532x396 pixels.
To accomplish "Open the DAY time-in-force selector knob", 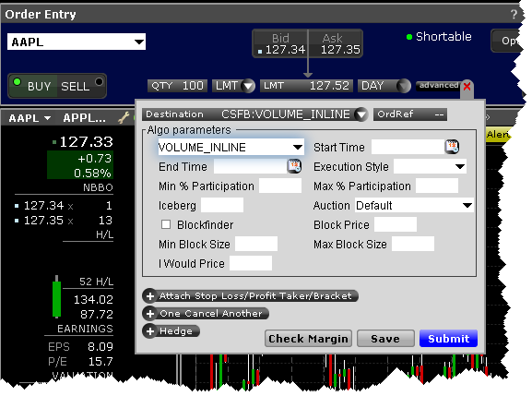I will [403, 86].
